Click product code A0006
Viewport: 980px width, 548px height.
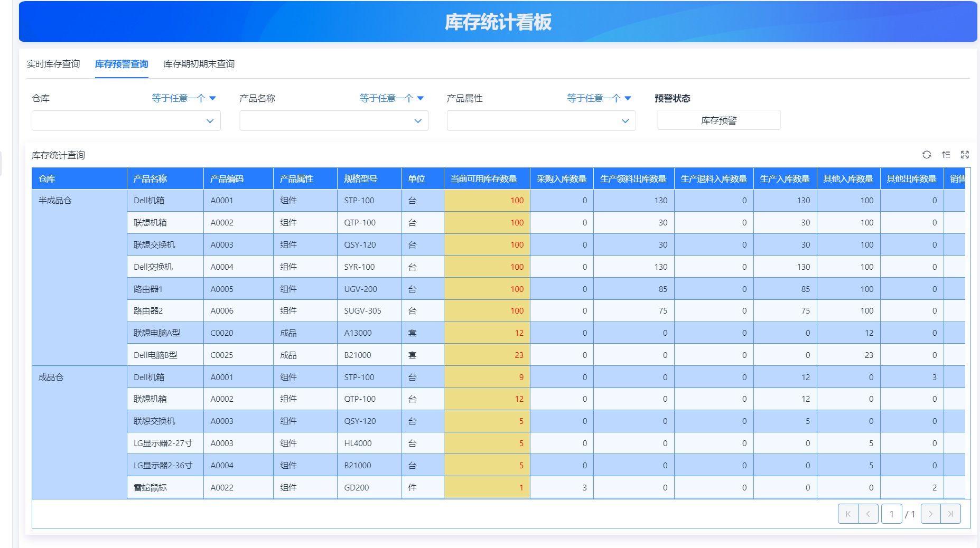coord(222,310)
